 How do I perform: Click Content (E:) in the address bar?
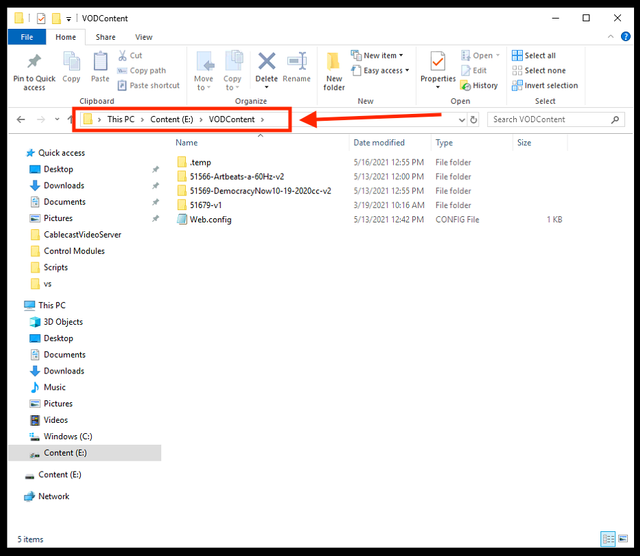[171, 119]
